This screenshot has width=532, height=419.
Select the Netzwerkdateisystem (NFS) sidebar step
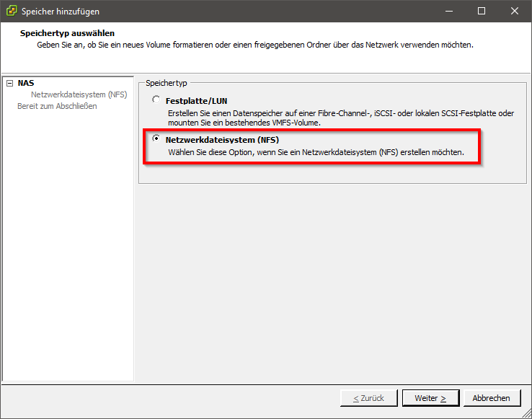pos(79,94)
